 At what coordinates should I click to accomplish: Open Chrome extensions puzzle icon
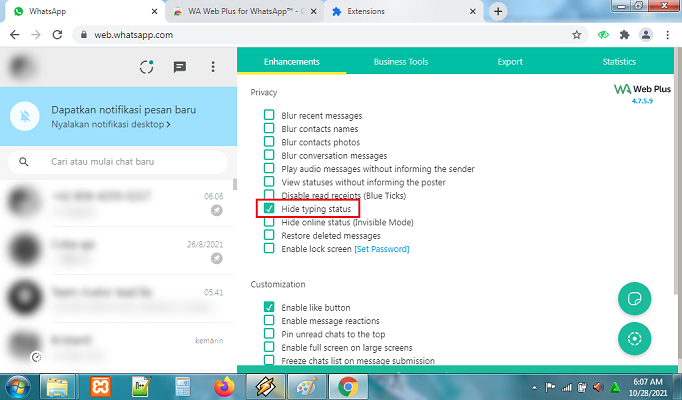(x=625, y=35)
